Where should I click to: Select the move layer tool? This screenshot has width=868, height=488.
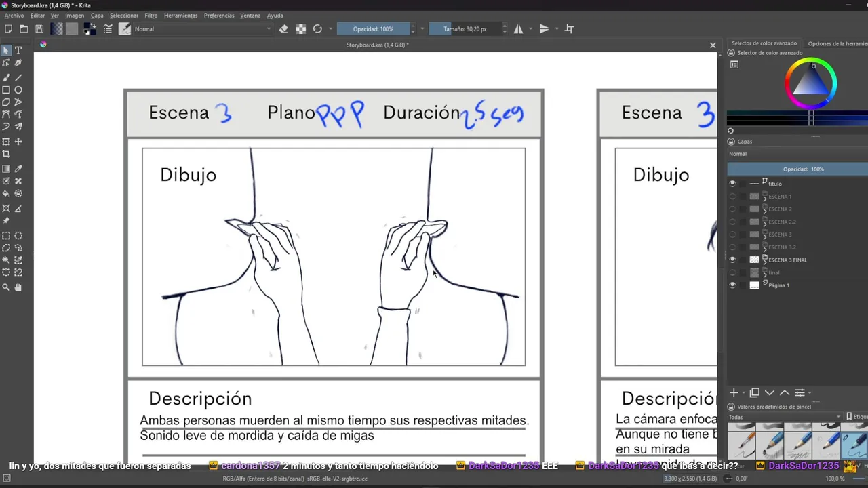point(18,142)
